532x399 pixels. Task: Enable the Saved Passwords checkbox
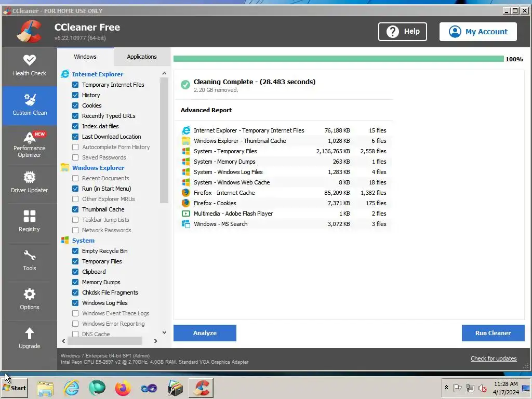(x=75, y=157)
